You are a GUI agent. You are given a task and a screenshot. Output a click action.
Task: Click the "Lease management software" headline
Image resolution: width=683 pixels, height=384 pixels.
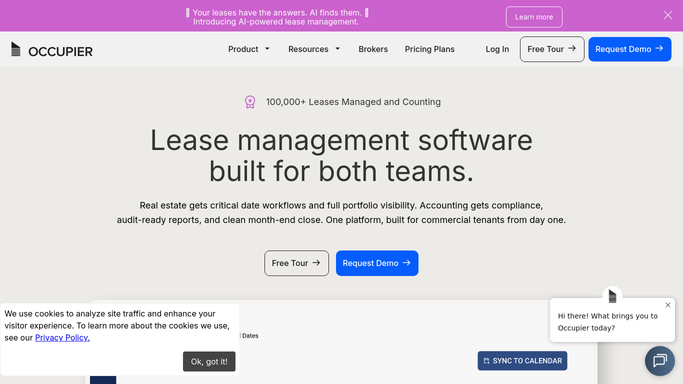342,155
